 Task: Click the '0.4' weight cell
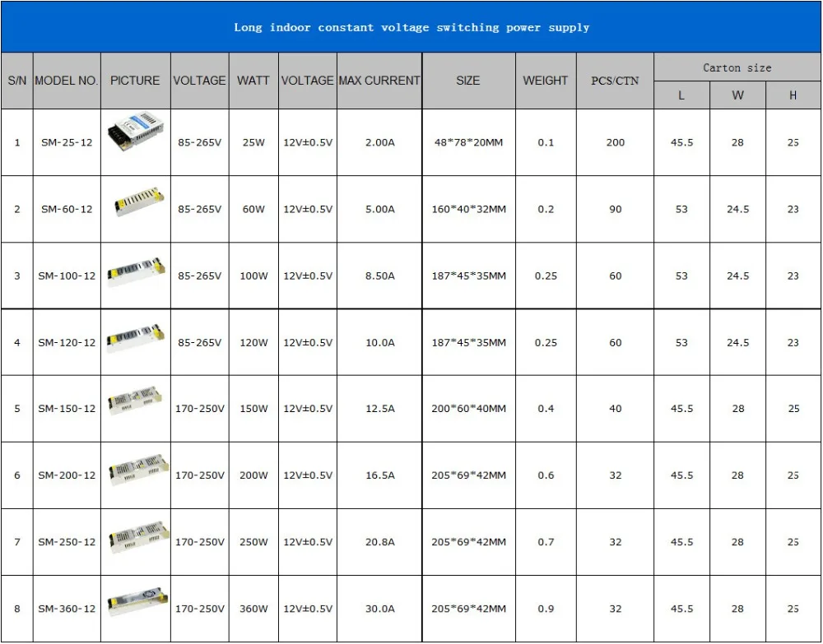tap(546, 409)
